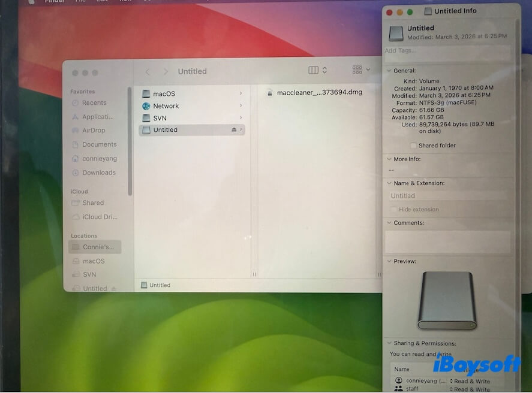Expand the Network row chevron
This screenshot has width=532, height=393.
pyautogui.click(x=241, y=105)
